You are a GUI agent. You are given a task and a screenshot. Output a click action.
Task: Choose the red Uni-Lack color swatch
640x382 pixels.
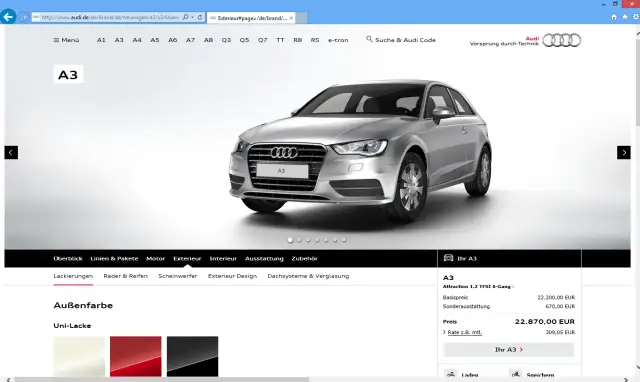point(136,356)
